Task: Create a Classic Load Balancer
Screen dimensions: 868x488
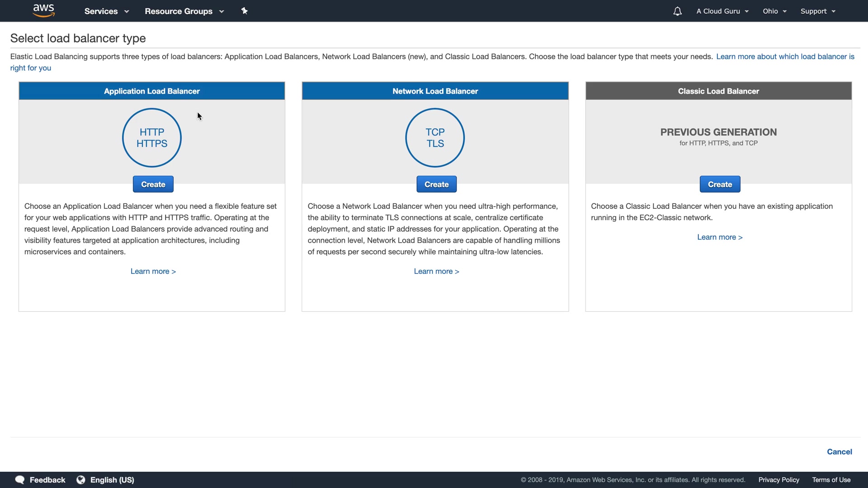Action: pyautogui.click(x=720, y=184)
